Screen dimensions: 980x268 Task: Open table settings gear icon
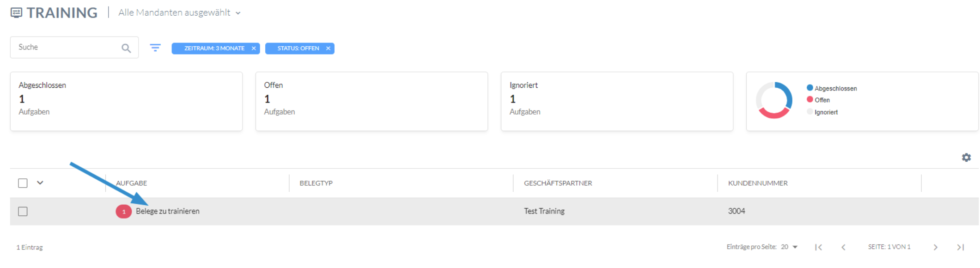click(x=966, y=158)
